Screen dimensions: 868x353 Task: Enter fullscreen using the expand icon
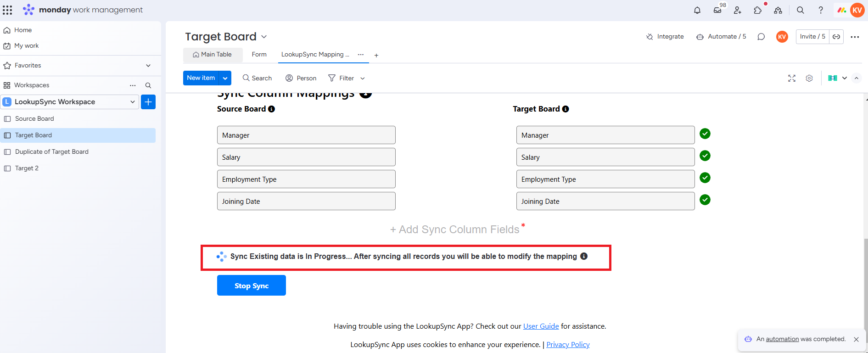[x=792, y=78]
